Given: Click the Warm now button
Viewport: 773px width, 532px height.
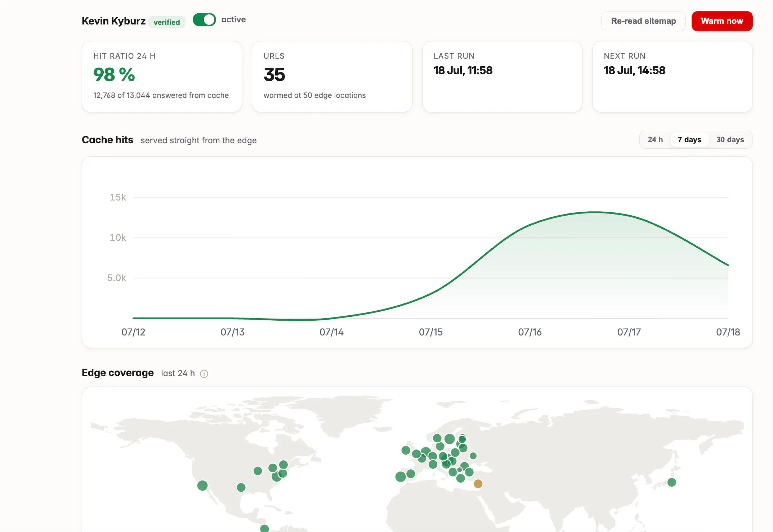Looking at the screenshot, I should point(722,21).
